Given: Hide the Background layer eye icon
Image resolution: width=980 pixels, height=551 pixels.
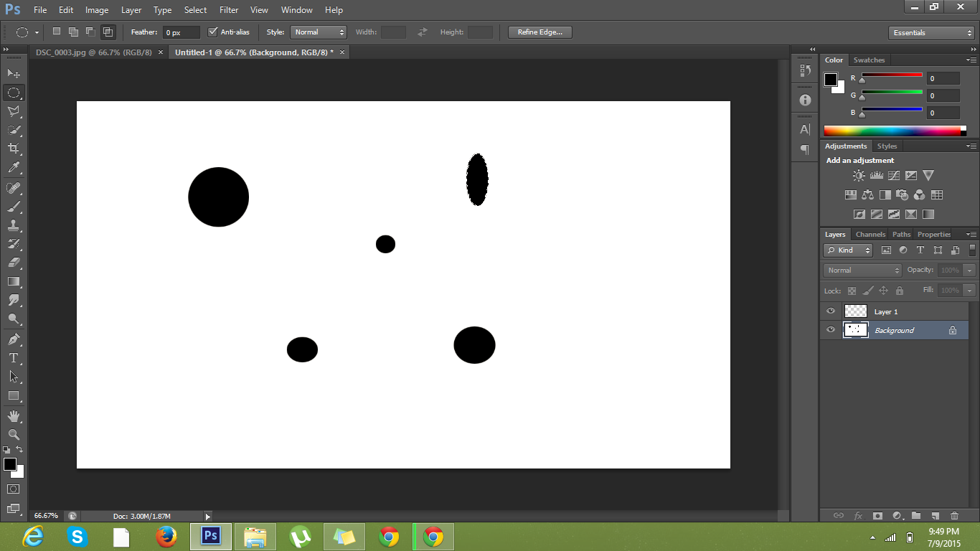Looking at the screenshot, I should coord(831,330).
